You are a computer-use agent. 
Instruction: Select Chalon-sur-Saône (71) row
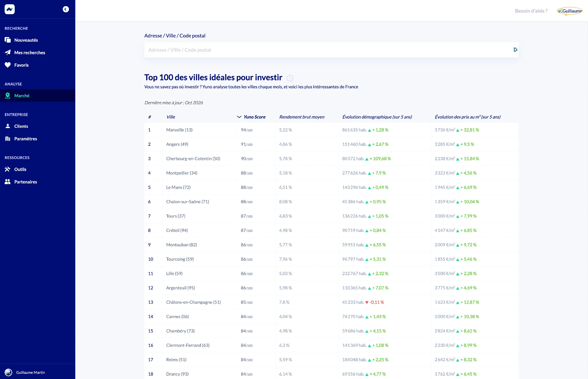click(x=331, y=202)
